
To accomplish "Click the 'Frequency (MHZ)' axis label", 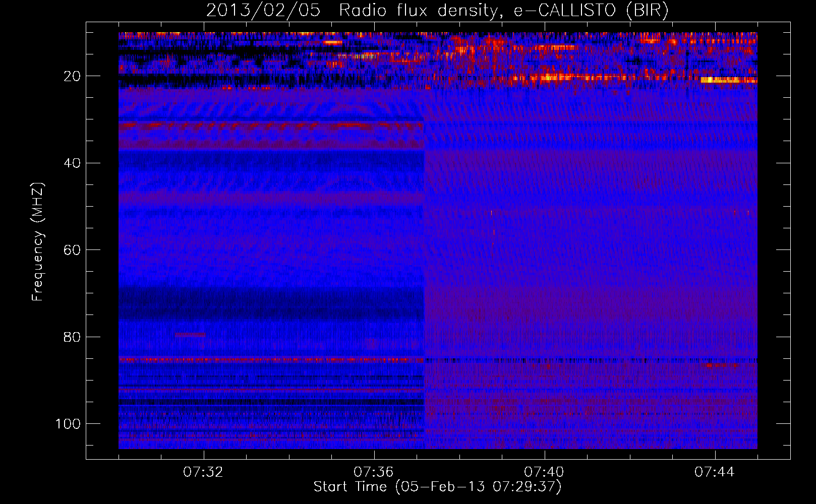I will tap(38, 242).
